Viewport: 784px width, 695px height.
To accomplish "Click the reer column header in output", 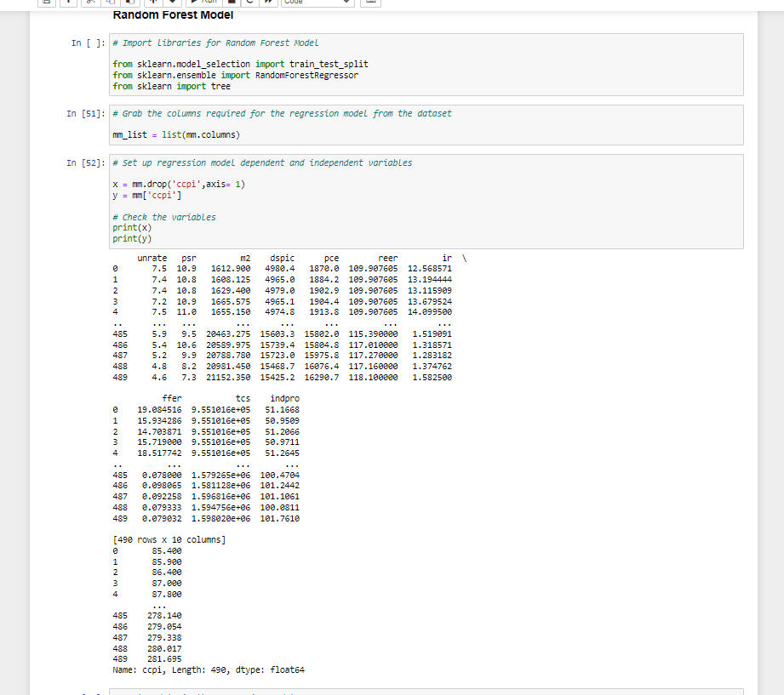I will (x=388, y=259).
